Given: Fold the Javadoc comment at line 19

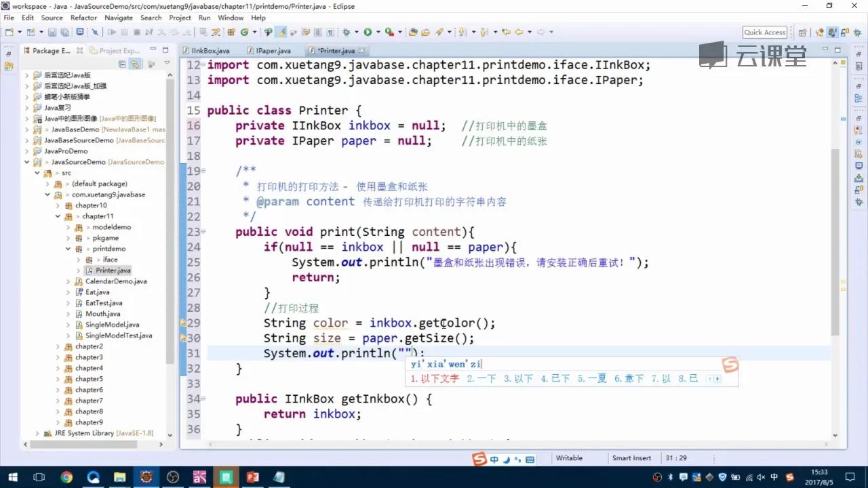Looking at the screenshot, I should click(203, 171).
